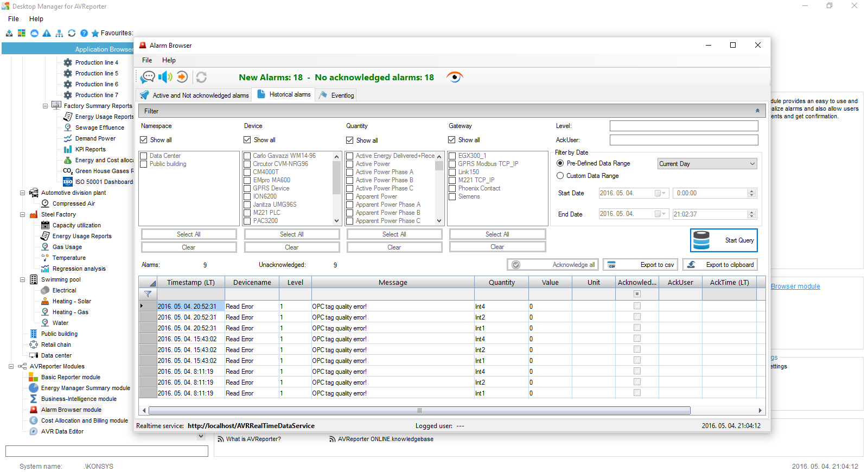Click the blue cloud toolbar icon

(x=34, y=33)
